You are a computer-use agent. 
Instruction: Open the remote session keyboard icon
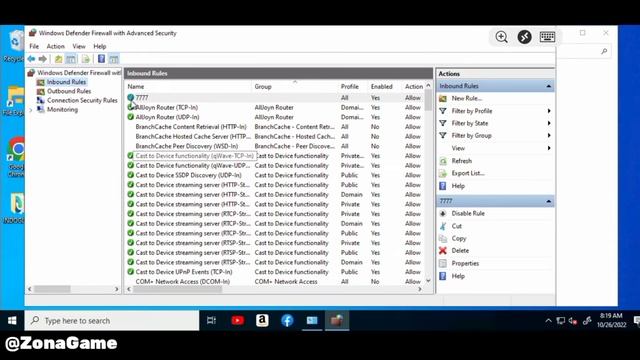547,37
